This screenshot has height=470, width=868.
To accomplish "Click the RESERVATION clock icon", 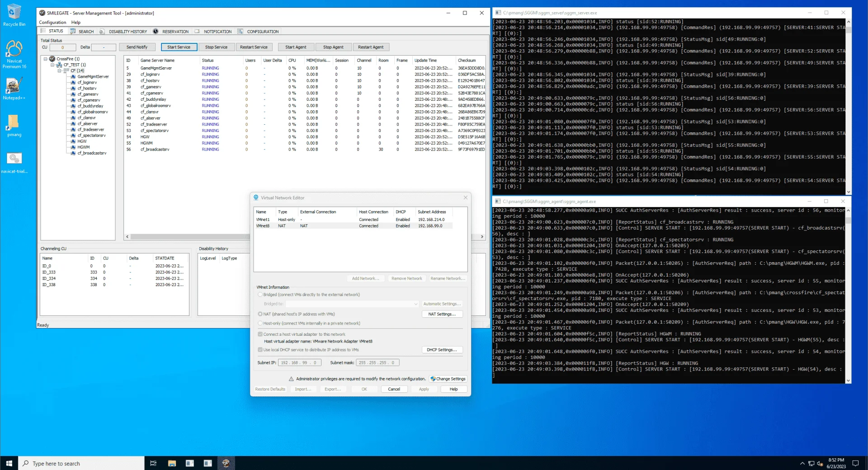I will [x=156, y=31].
